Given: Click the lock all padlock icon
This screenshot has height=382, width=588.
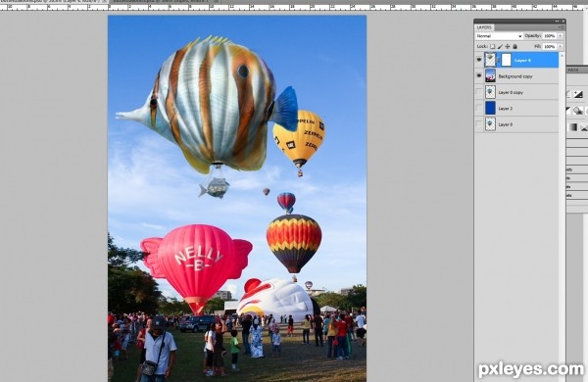Looking at the screenshot, I should [x=514, y=46].
